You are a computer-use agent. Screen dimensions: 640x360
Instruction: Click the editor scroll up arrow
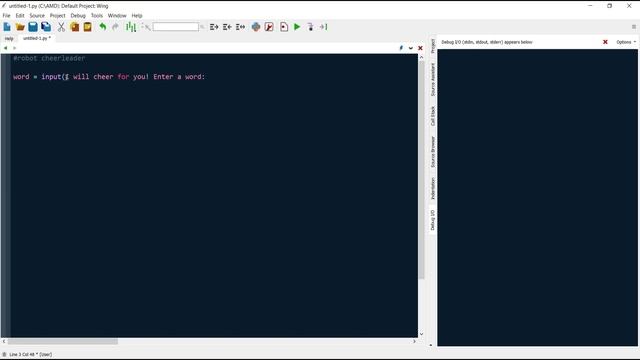point(421,57)
